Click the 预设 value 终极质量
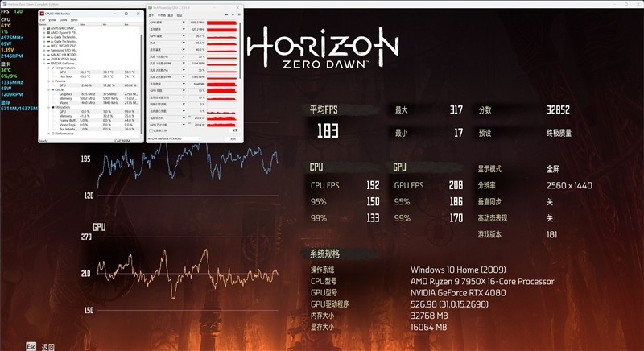Image resolution: width=644 pixels, height=351 pixels. tap(559, 133)
